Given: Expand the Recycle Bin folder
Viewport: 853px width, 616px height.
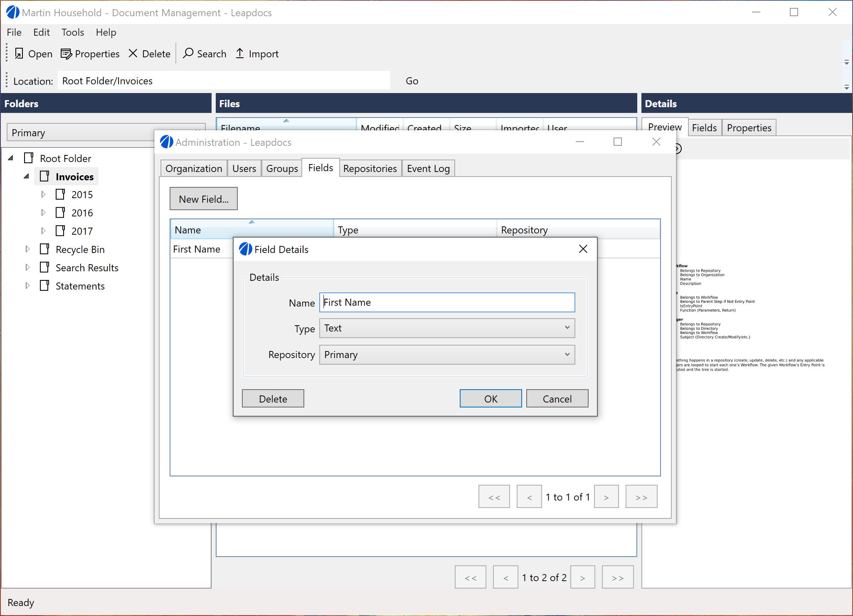Looking at the screenshot, I should tap(27, 249).
